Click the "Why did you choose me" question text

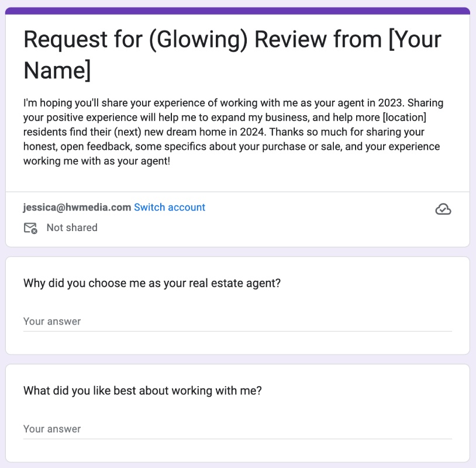coord(152,283)
